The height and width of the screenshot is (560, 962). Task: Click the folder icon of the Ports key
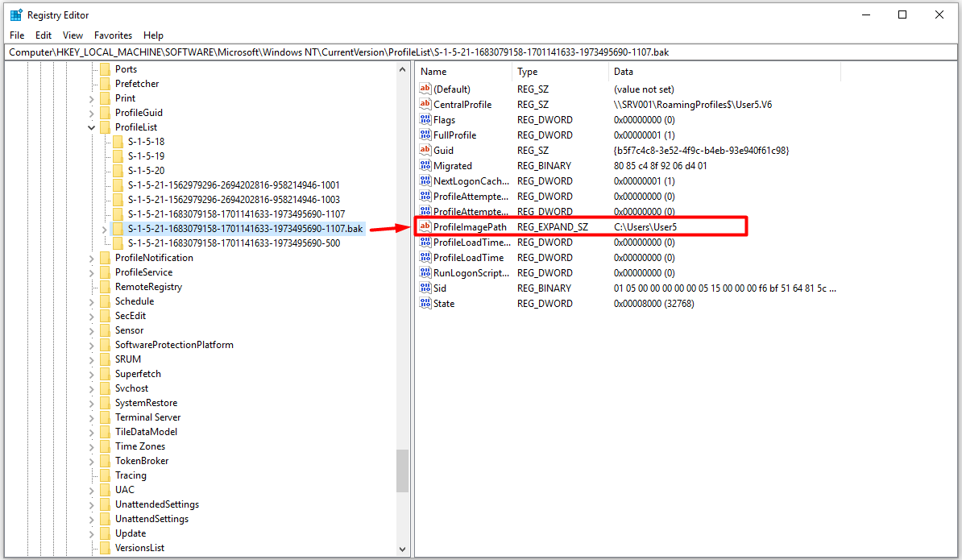click(105, 69)
